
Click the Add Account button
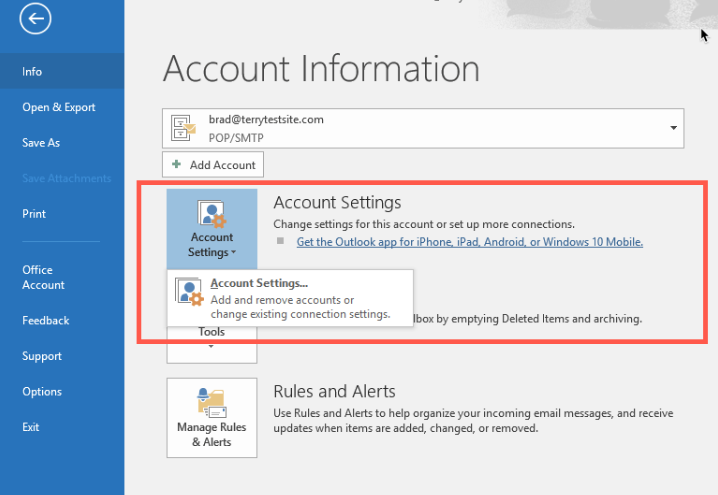tap(212, 164)
